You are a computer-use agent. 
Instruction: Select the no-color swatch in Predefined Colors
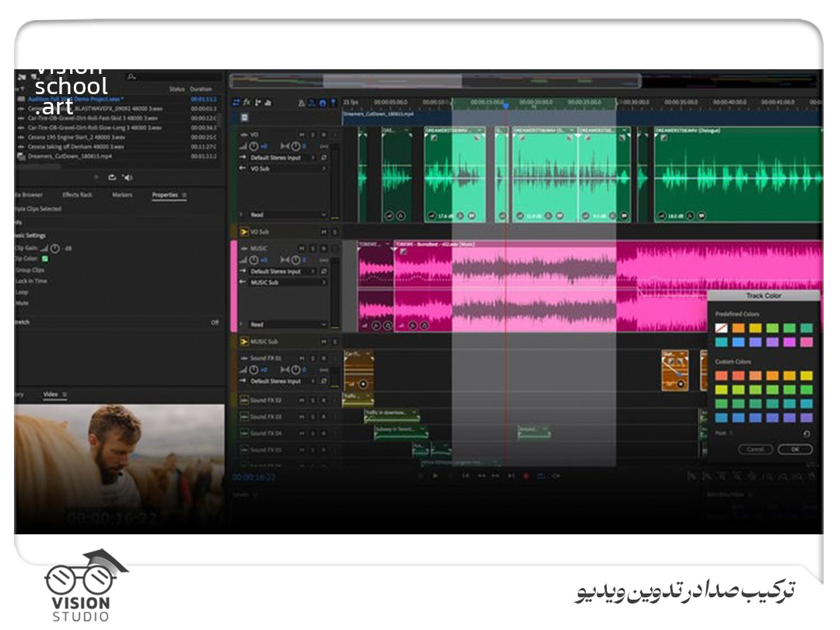click(x=721, y=328)
